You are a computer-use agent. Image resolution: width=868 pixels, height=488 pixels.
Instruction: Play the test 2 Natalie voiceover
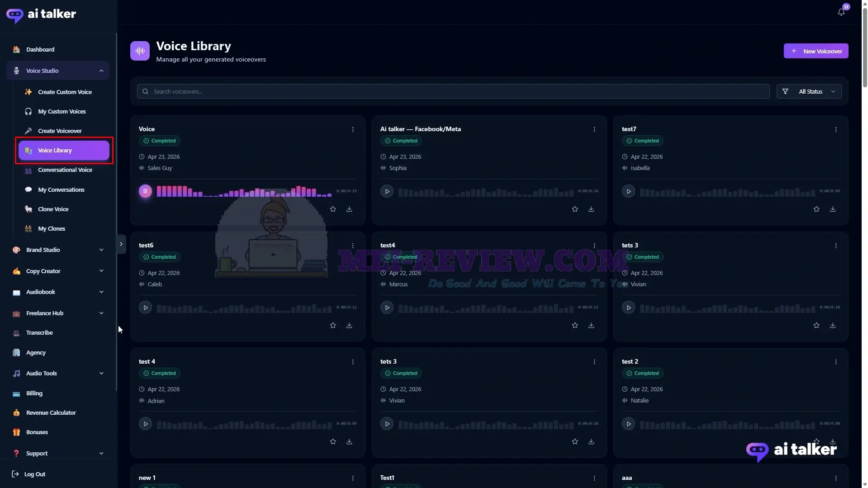tap(628, 424)
